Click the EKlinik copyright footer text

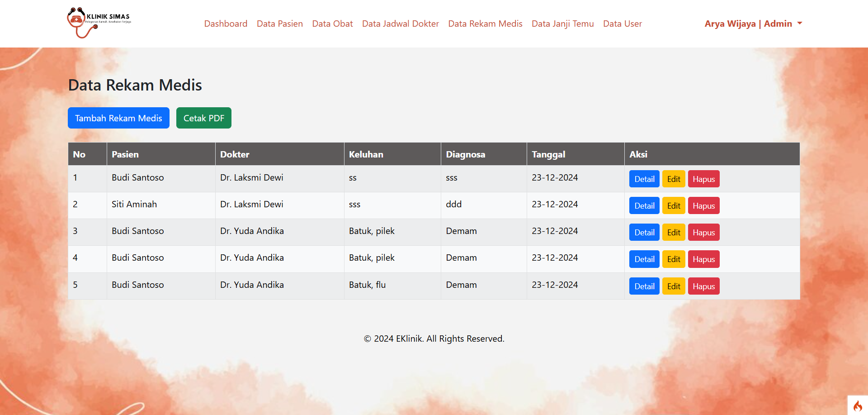coord(434,339)
